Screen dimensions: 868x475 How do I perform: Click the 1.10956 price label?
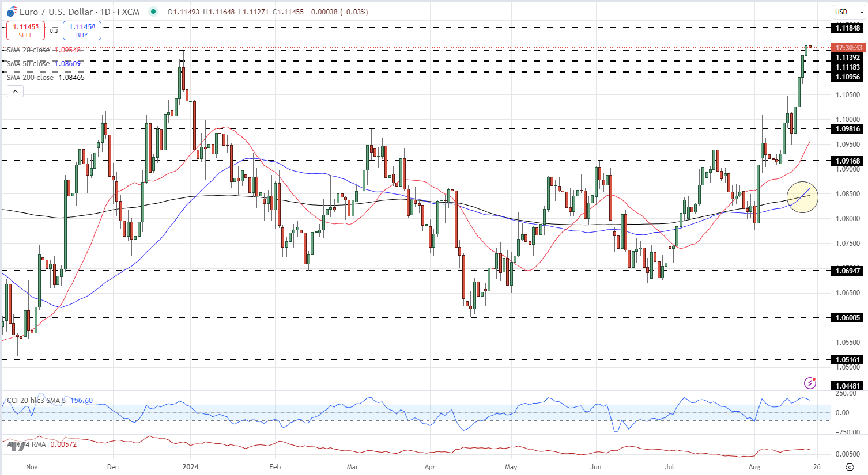click(x=848, y=77)
